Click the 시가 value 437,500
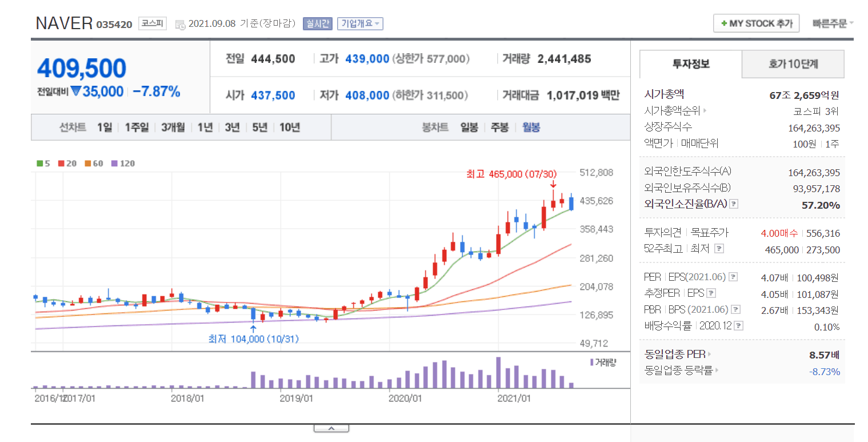This screenshot has width=868, height=442. point(273,95)
